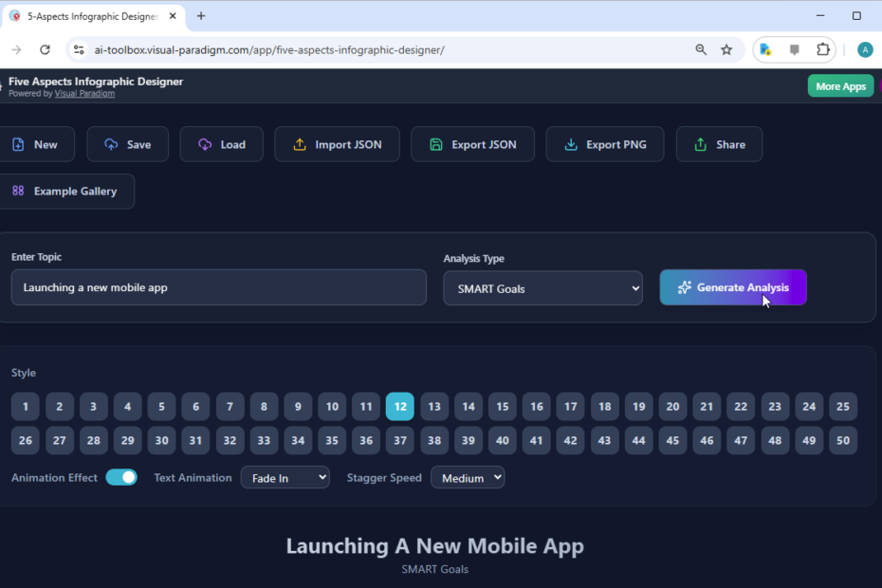Click the New file icon
Viewport: 882px width, 588px height.
18,145
